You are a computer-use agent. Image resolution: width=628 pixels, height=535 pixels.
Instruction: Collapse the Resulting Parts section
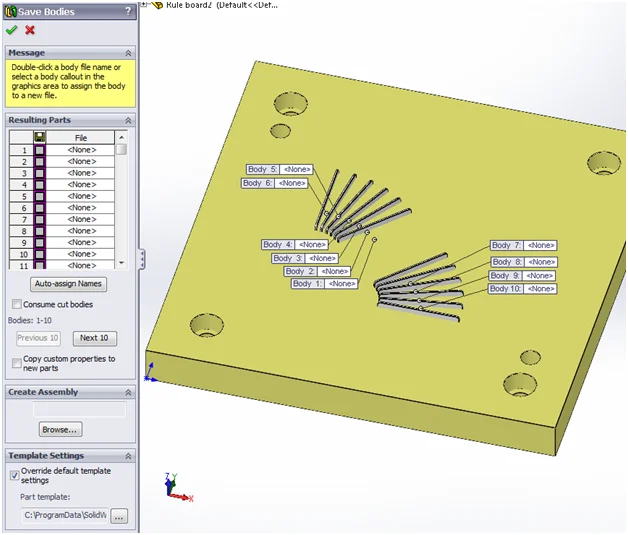128,120
